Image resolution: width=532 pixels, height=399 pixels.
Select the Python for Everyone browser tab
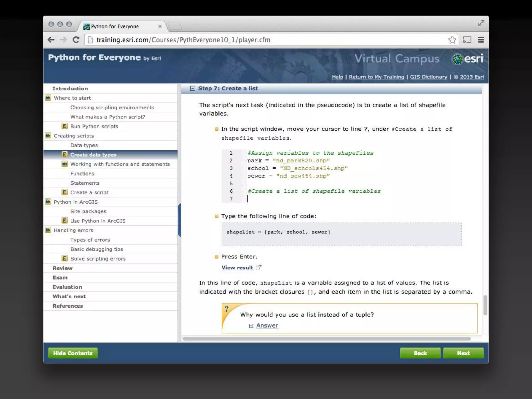(115, 26)
